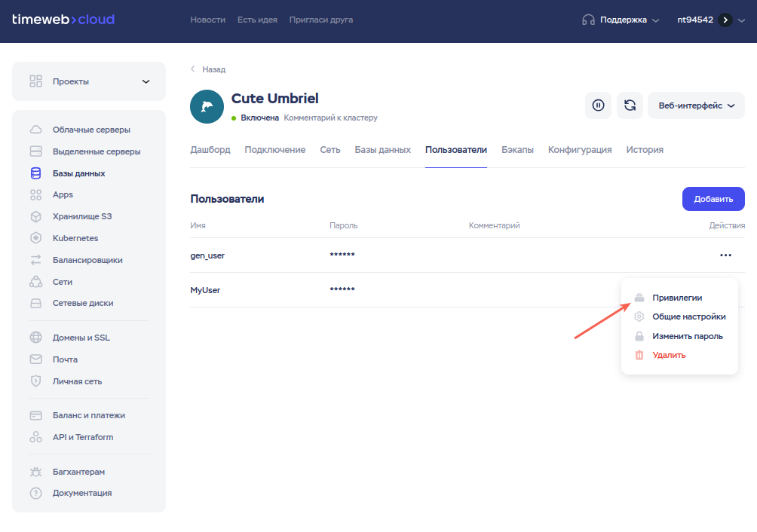Click the MyUser name cell

[205, 290]
